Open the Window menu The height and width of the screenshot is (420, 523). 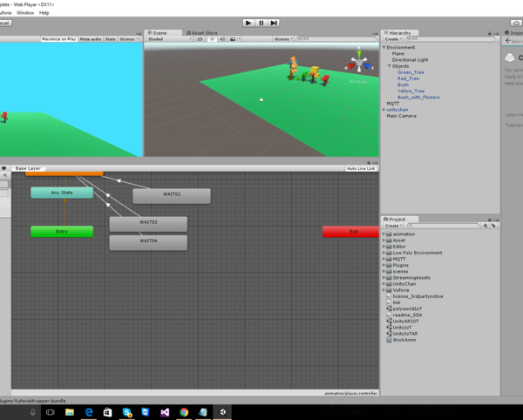click(25, 13)
